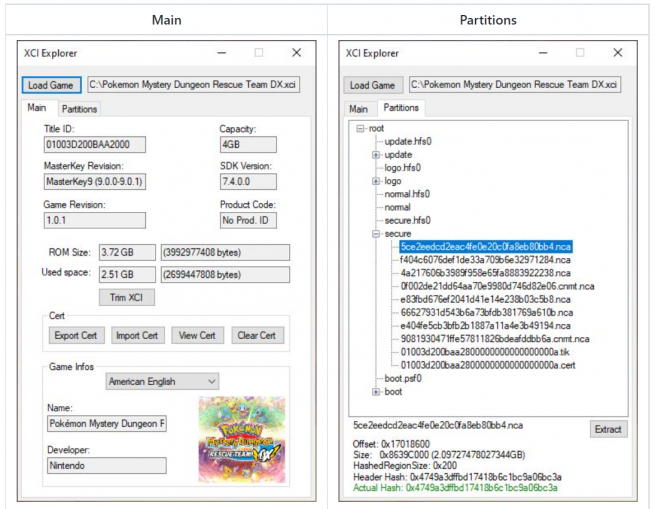Click the Export Cert button
Image resolution: width=655 pixels, height=509 pixels.
(76, 335)
